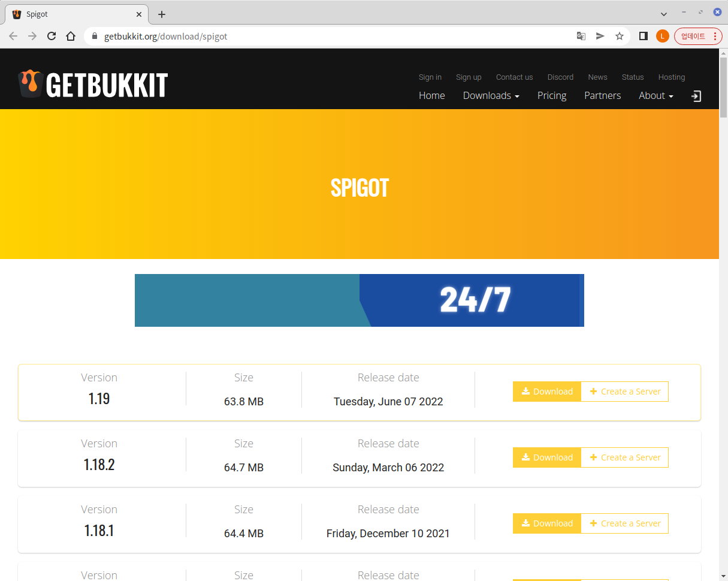Download Spigot version 1.18.2

click(x=547, y=457)
